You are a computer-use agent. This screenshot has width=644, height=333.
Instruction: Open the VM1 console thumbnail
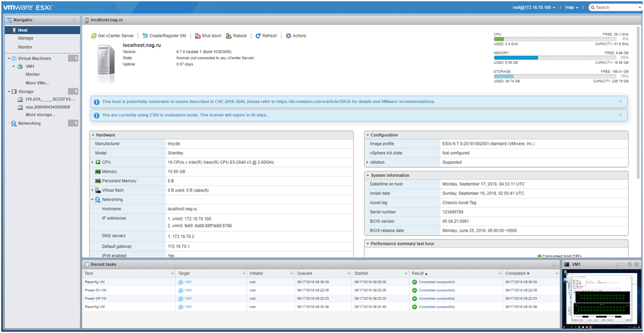pyautogui.click(x=602, y=297)
